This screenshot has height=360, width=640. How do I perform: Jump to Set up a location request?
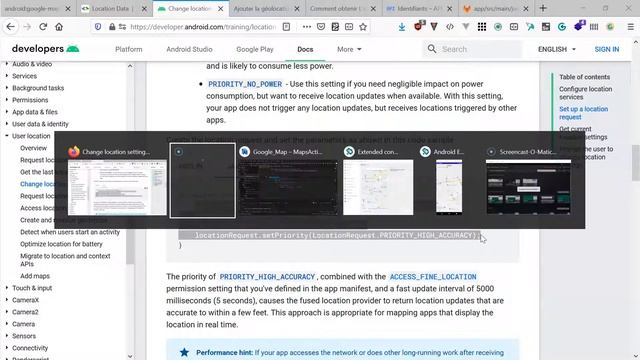583,113
